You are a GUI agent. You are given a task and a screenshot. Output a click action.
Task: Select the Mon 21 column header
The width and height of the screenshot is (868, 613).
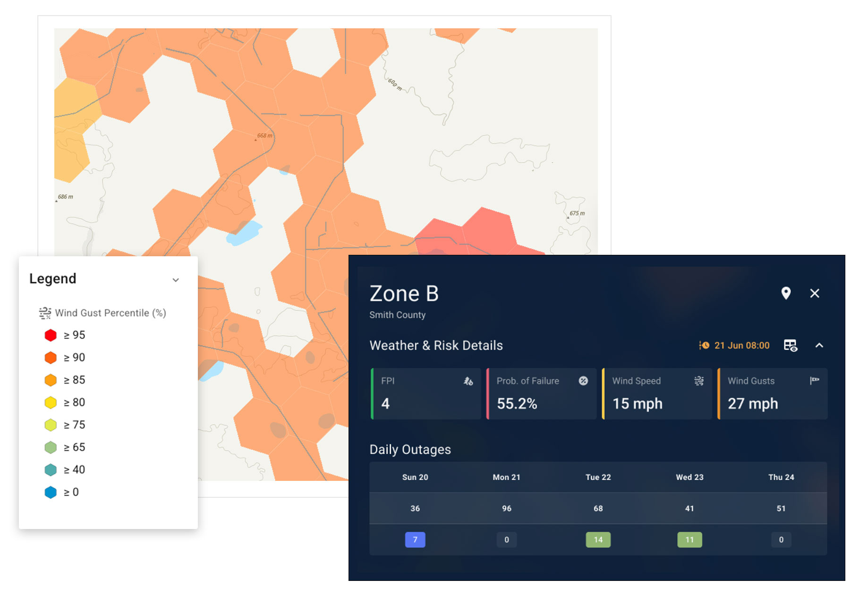[506, 477]
